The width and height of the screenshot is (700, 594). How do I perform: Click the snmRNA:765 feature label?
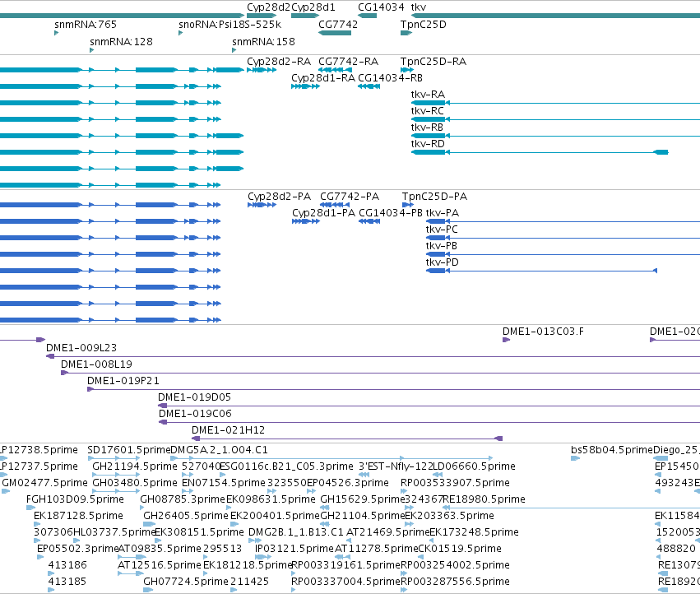86,25
